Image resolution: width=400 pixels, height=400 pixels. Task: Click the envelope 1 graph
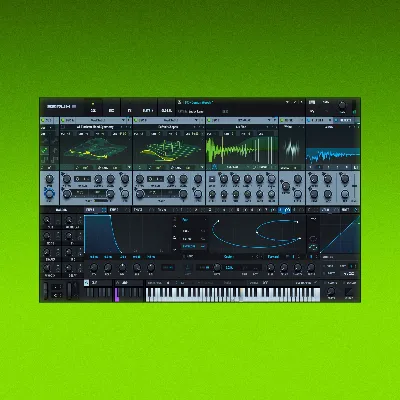point(127,234)
